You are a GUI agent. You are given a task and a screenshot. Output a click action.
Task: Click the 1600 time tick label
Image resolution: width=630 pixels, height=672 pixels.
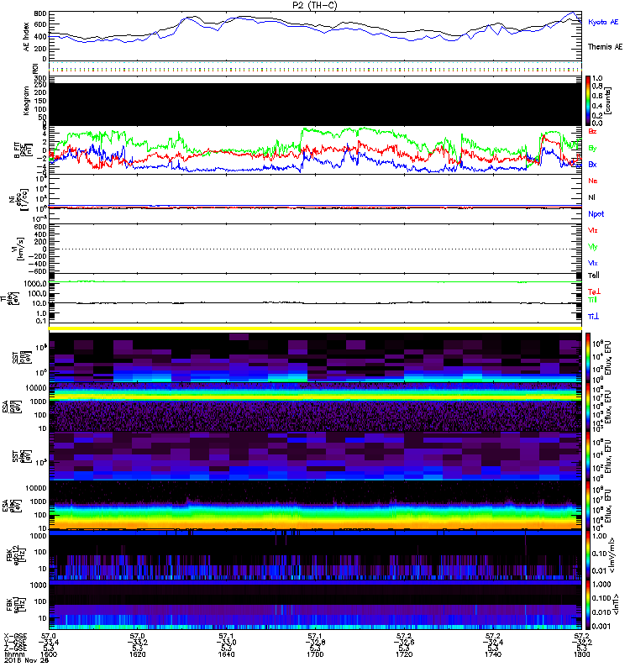pyautogui.click(x=49, y=654)
